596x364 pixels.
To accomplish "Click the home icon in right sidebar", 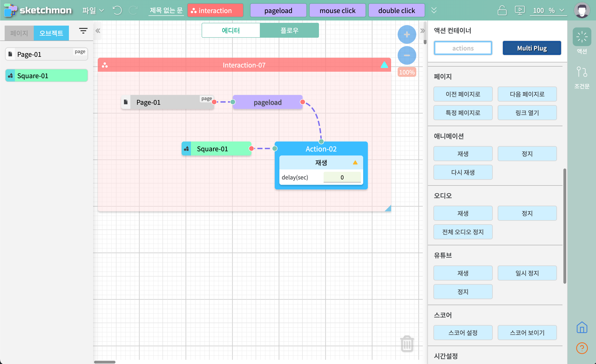I will point(582,327).
